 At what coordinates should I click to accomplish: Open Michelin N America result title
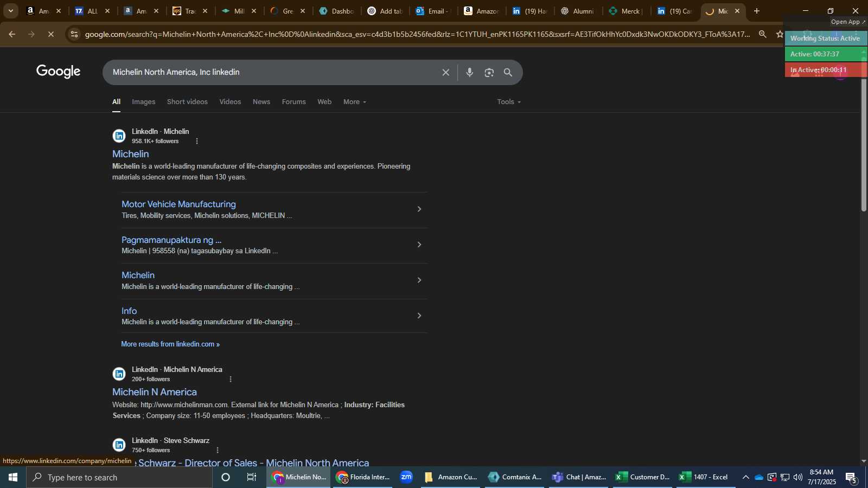(x=155, y=392)
